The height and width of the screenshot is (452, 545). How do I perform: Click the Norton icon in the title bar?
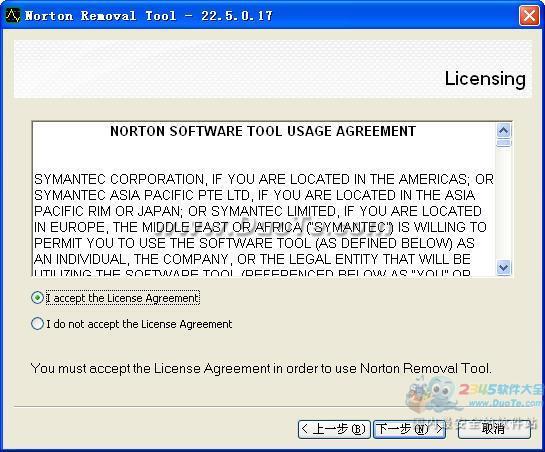pos(13,15)
